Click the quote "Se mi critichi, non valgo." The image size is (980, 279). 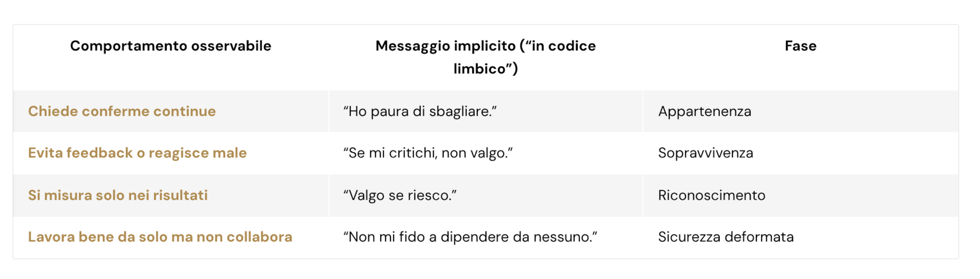click(428, 153)
